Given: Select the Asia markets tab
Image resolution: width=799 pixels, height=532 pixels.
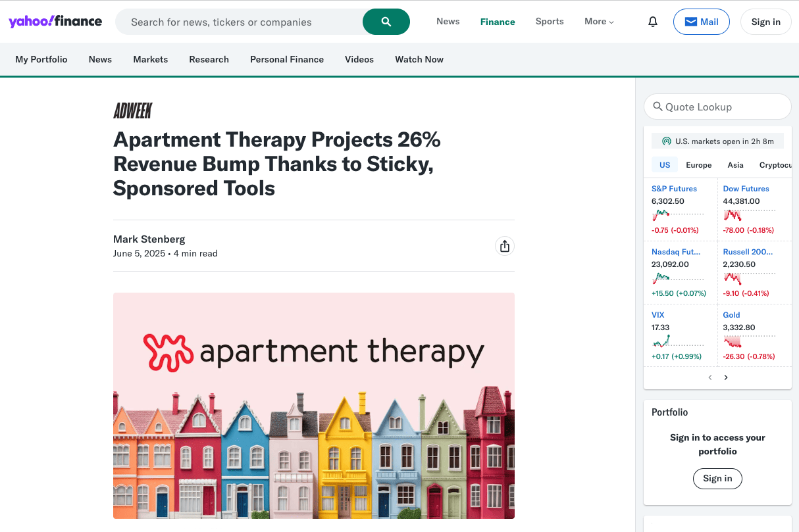Looking at the screenshot, I should click(735, 165).
